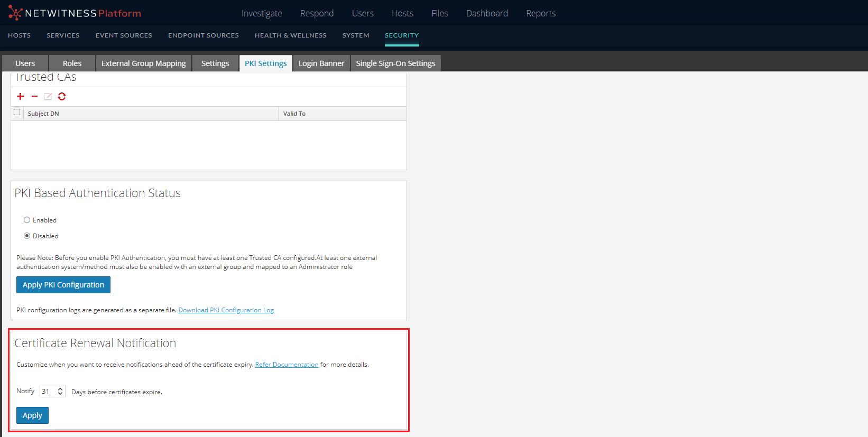Go to the Health & Wellness section
The height and width of the screenshot is (437, 868).
pyautogui.click(x=290, y=35)
